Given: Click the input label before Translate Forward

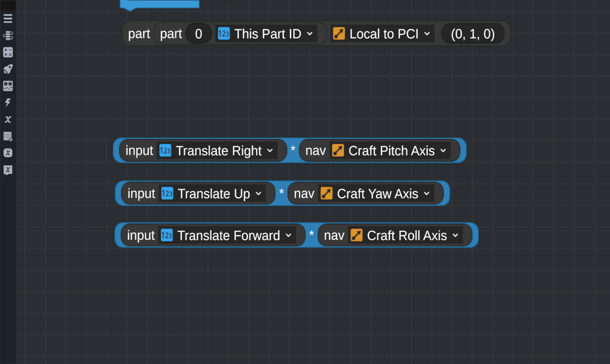Looking at the screenshot, I should click(141, 236).
